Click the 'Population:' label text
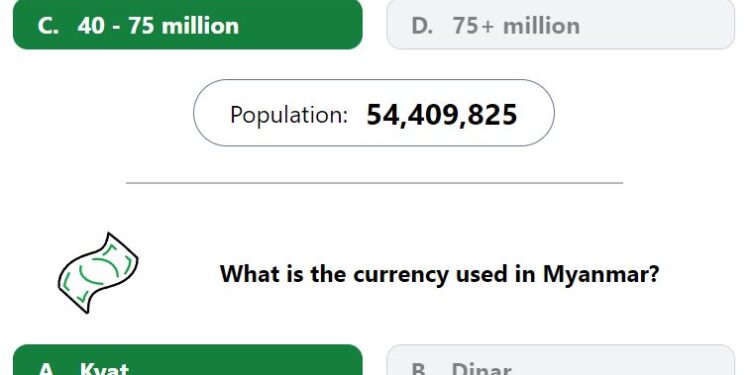 pyautogui.click(x=288, y=115)
